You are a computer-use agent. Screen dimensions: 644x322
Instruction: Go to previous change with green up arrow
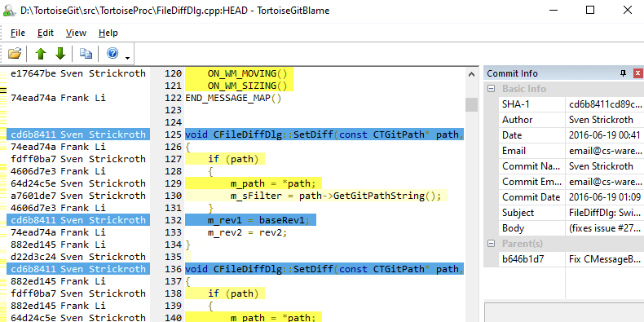coord(41,53)
